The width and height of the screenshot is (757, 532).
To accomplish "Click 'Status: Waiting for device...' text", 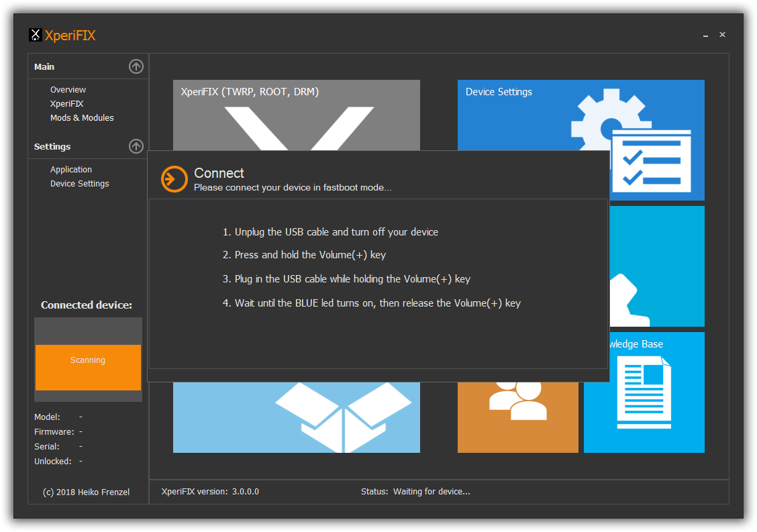I will click(x=415, y=492).
